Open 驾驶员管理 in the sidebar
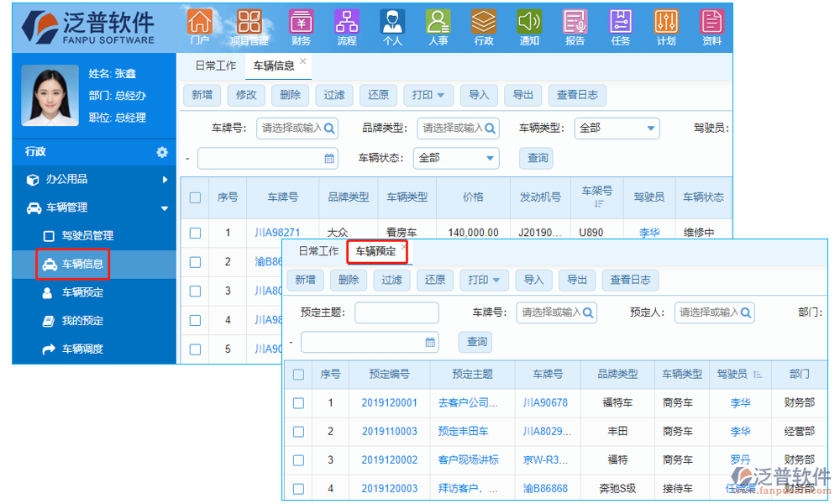840x504 pixels. [87, 236]
